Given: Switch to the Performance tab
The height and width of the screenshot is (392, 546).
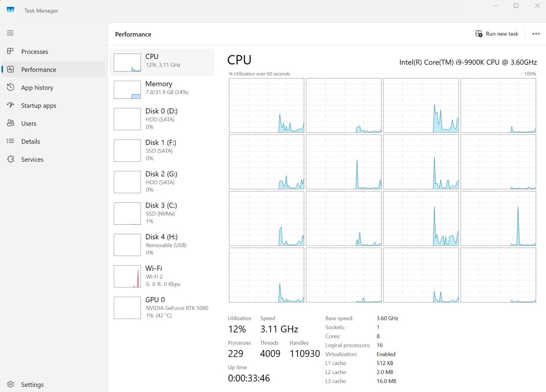Looking at the screenshot, I should pos(39,70).
